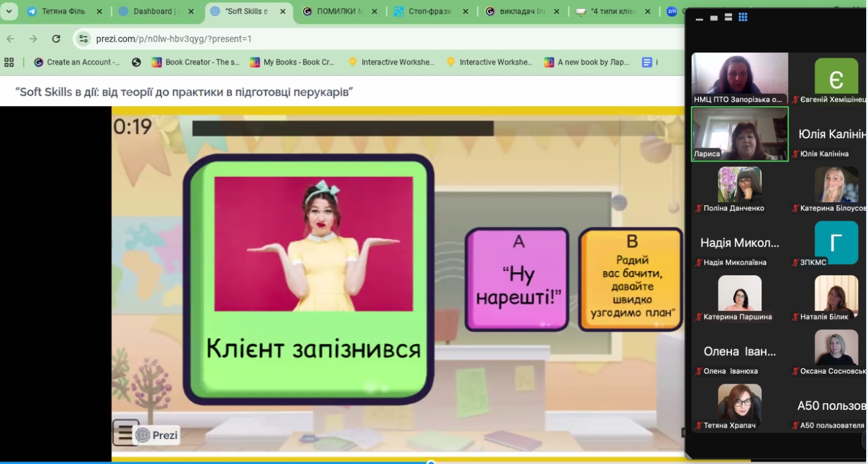
Task: Close the Dashboard browser tab
Action: click(x=190, y=11)
